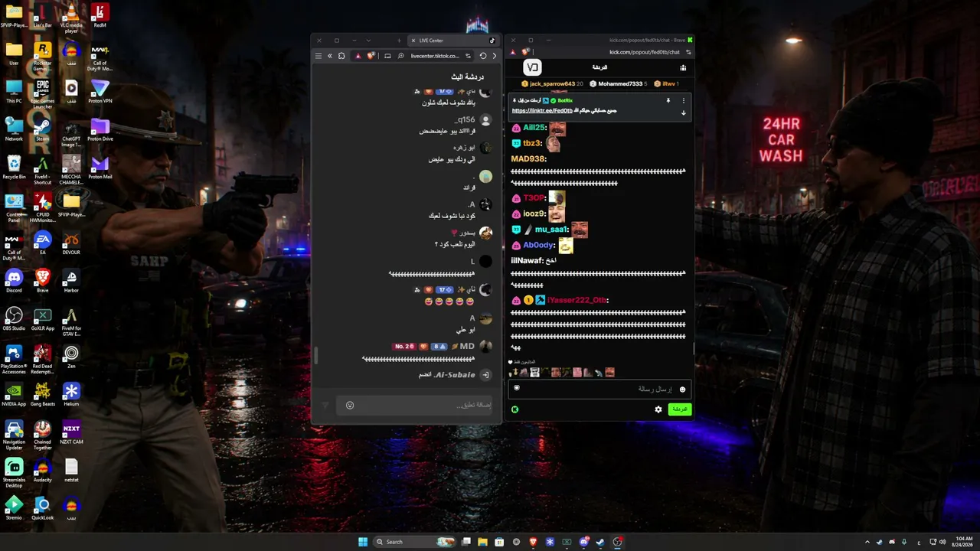Open the extensions puzzle icon in TikTok window

[341, 56]
